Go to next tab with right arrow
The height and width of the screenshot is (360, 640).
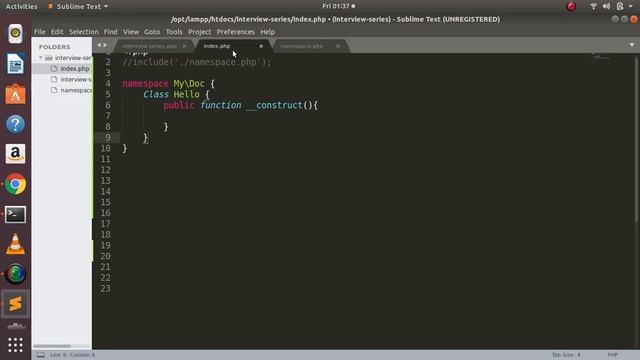click(105, 45)
